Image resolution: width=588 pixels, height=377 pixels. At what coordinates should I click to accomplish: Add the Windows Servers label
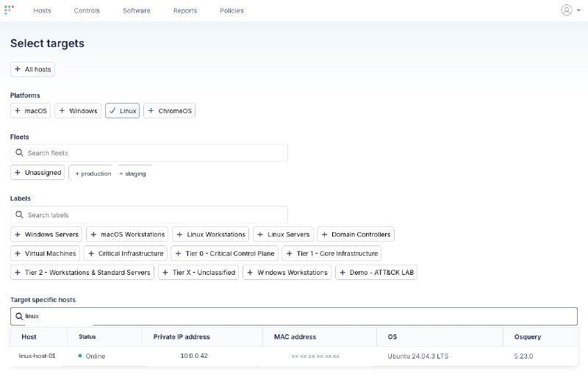(x=46, y=234)
